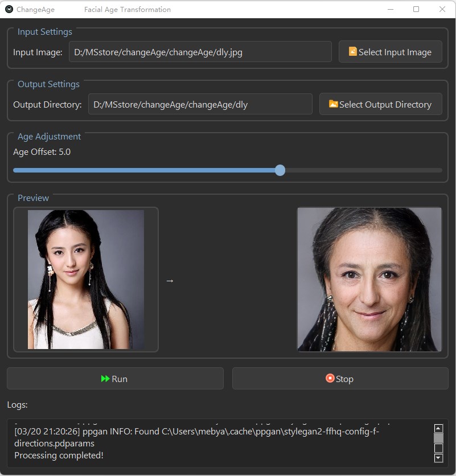
Task: Click the logs scrollbar down arrow
Action: tap(438, 457)
